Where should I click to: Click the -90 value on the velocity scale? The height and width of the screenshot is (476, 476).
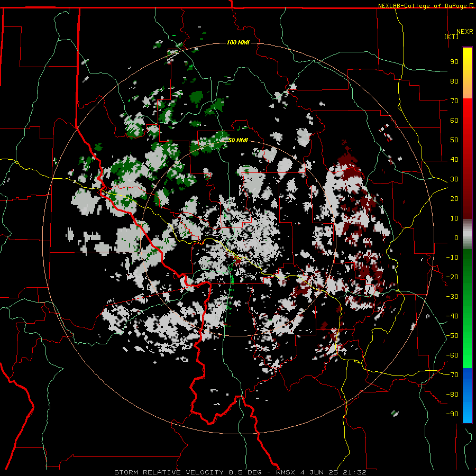click(x=452, y=414)
